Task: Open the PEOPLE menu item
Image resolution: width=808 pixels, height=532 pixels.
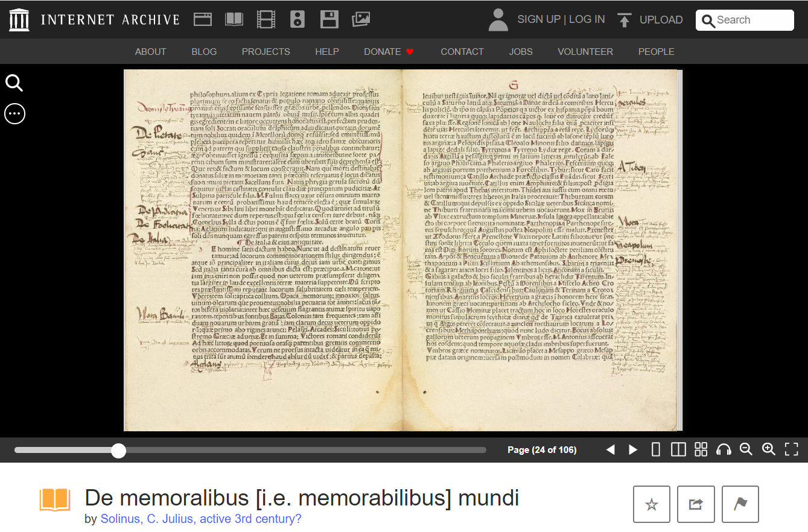Action: (657, 52)
